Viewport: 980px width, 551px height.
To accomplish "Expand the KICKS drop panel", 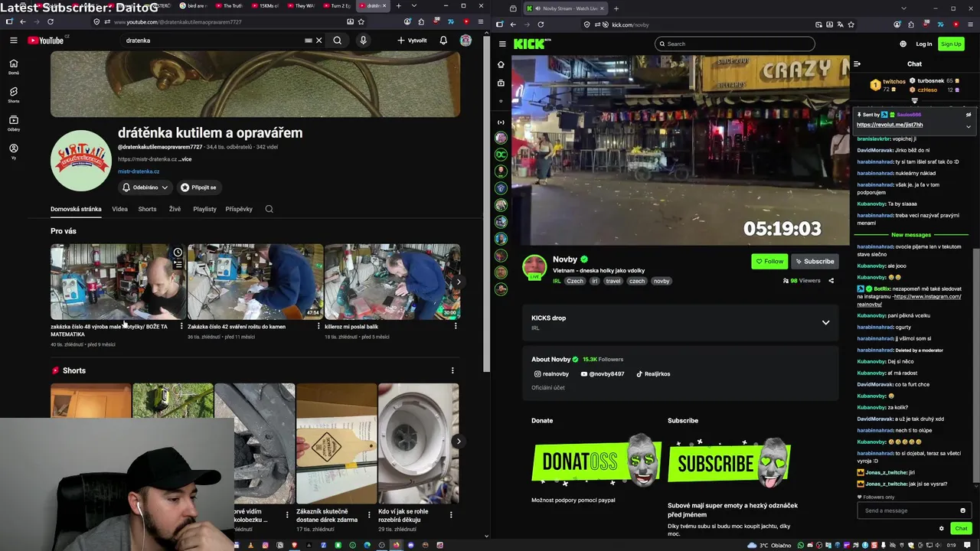I will coord(825,323).
